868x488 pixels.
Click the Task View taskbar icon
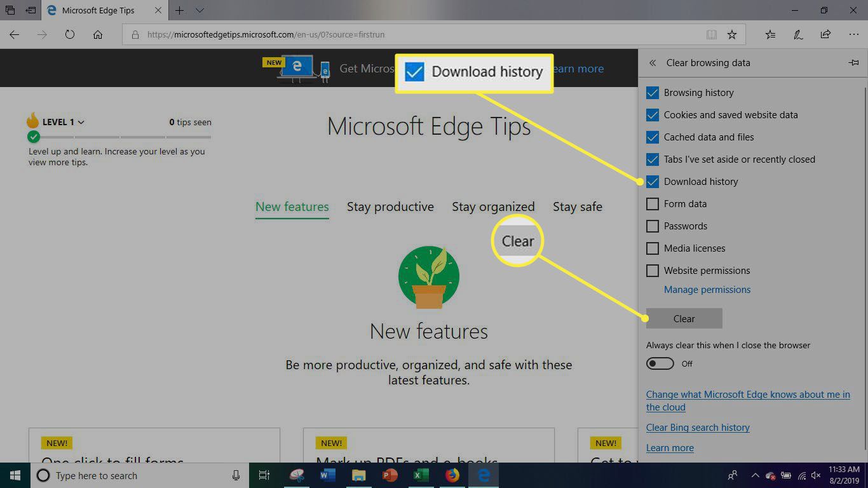pyautogui.click(x=264, y=475)
